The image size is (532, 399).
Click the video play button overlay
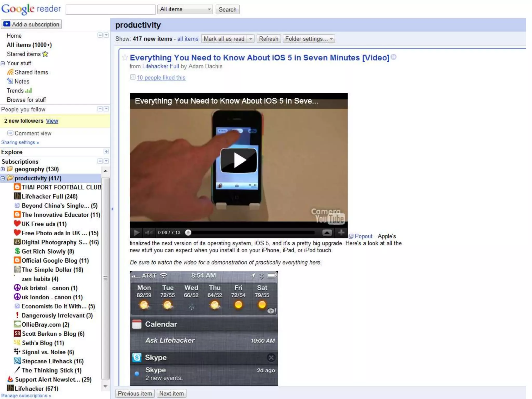(238, 160)
